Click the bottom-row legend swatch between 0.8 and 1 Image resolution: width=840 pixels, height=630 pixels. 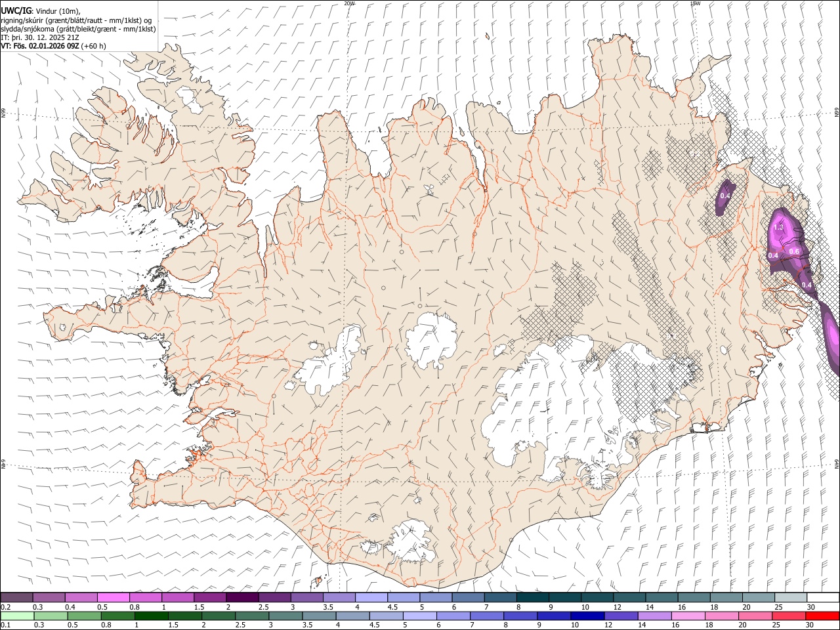coord(117,616)
